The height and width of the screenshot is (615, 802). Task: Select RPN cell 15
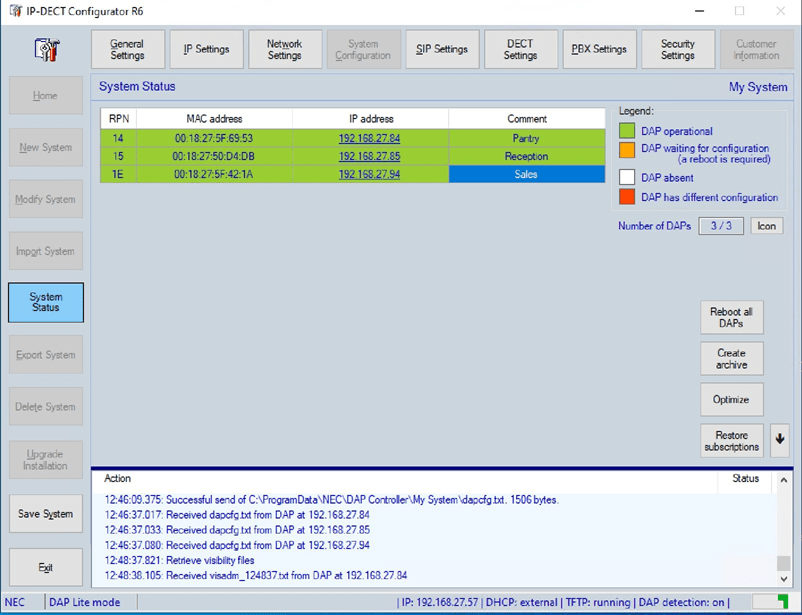[x=119, y=156]
